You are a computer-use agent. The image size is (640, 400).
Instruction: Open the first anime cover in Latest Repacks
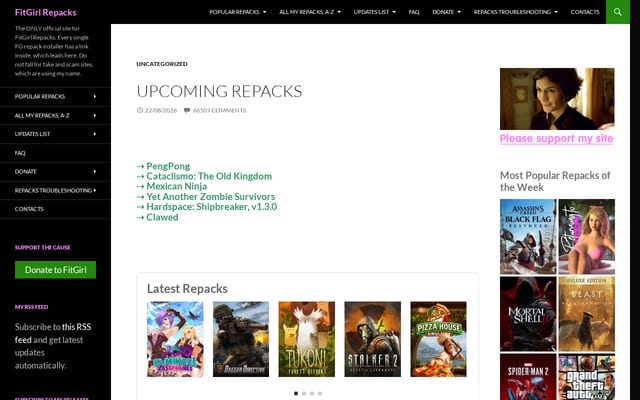coord(175,339)
